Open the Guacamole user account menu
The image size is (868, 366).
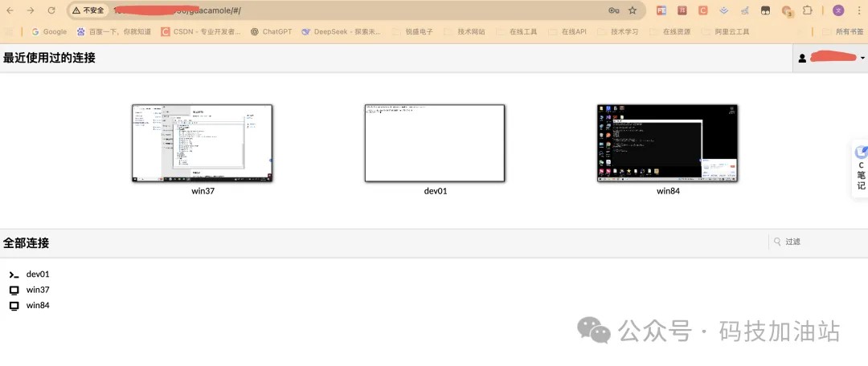(830, 58)
